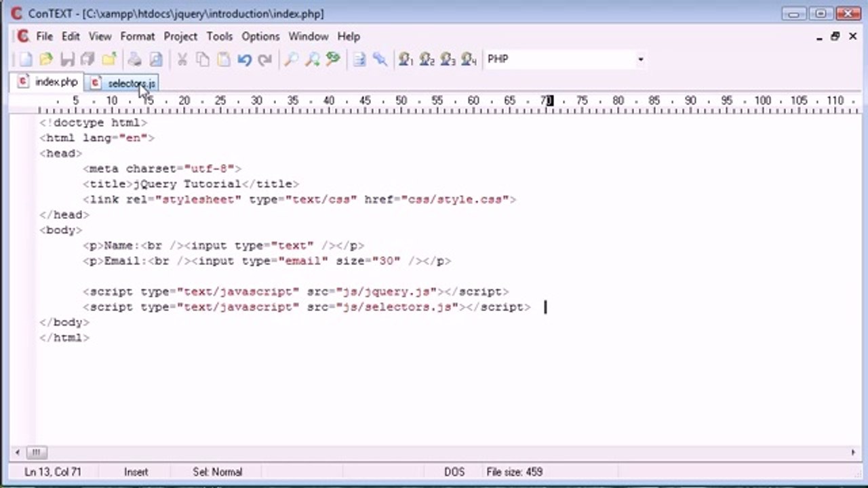
Task: Click the '<!doctype html>' code line
Action: (x=94, y=123)
